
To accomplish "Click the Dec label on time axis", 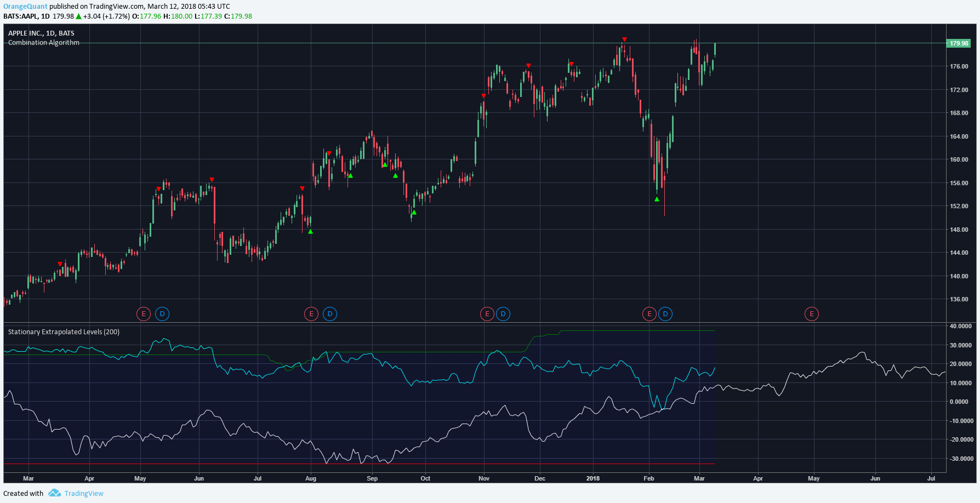I will point(540,478).
